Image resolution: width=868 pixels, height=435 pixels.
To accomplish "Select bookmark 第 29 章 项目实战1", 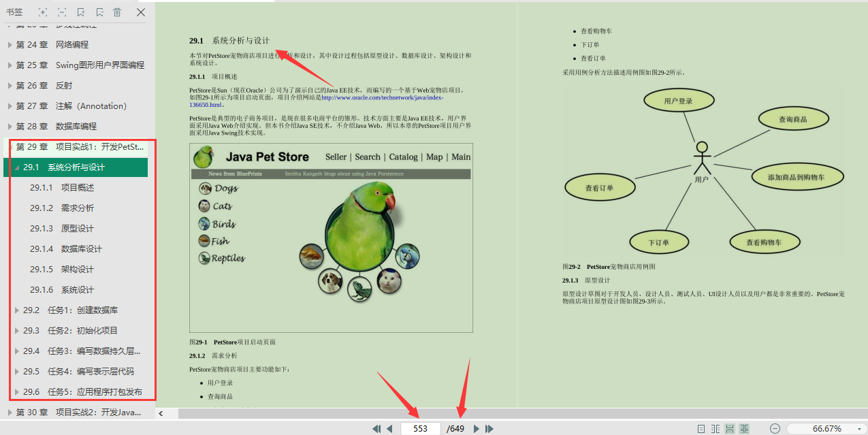I will (80, 147).
